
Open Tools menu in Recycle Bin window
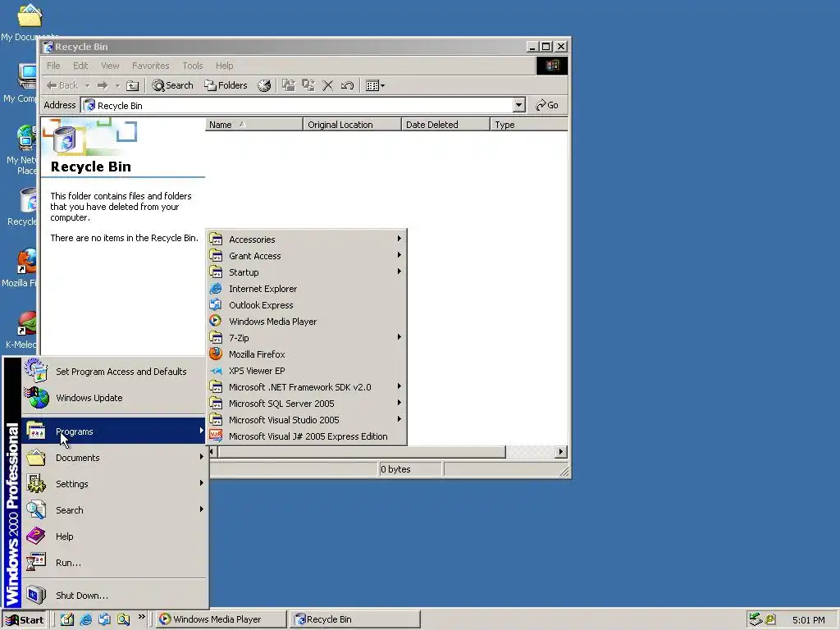coord(193,66)
